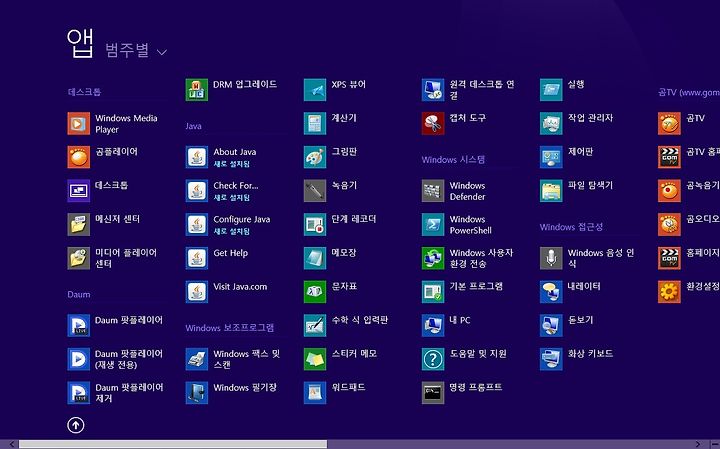720x449 pixels.
Task: Open Daum 팟플레이어 (재생 전용) icon
Action: pos(79,359)
